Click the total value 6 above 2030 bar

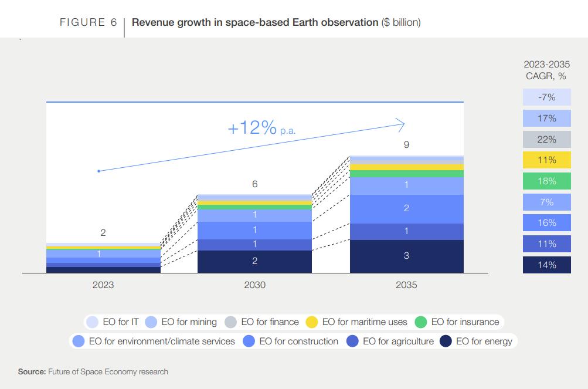254,184
